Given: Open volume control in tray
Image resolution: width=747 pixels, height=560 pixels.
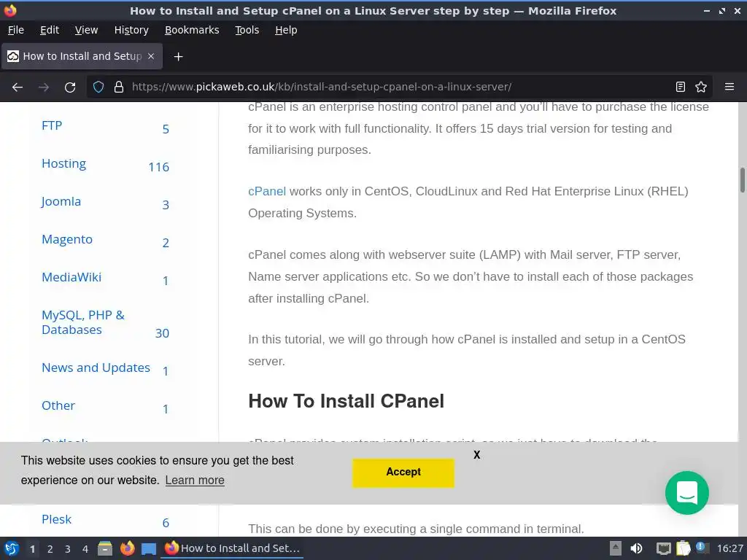Looking at the screenshot, I should coord(636,548).
